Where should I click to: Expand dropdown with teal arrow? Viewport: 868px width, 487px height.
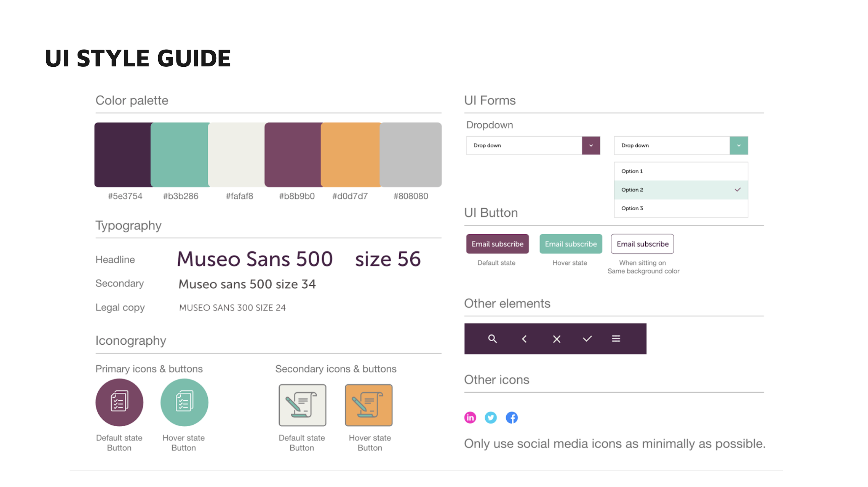coord(738,145)
